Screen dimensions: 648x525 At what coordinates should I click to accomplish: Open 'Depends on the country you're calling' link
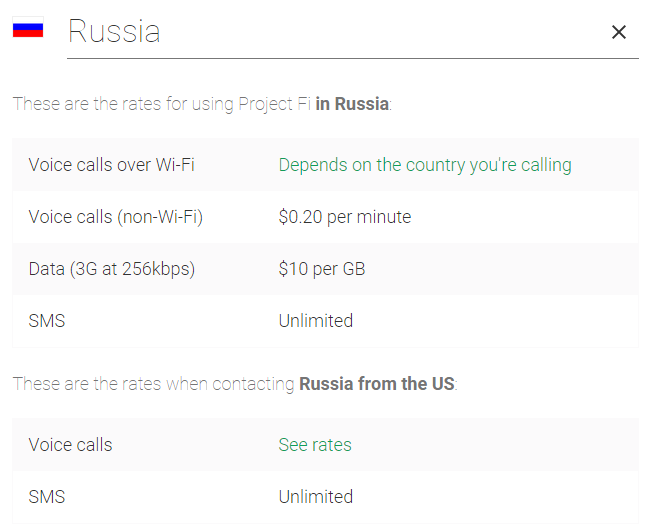click(425, 165)
